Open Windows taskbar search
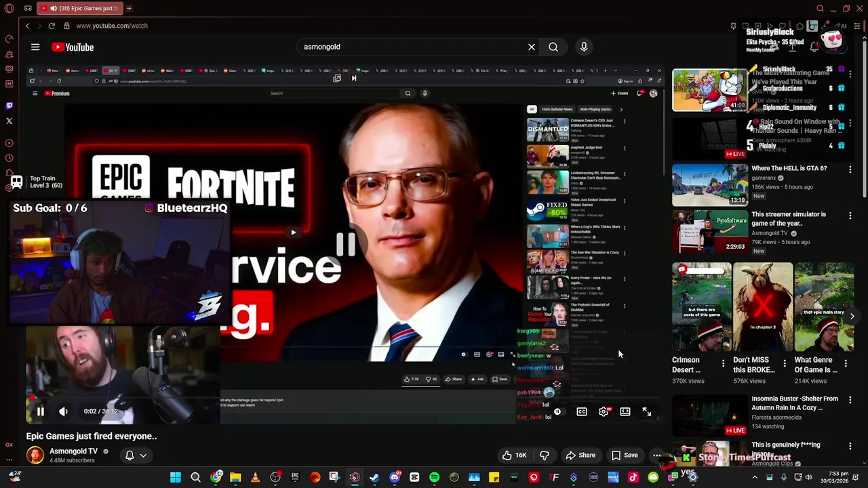Viewport: 868px width, 488px height. [x=195, y=477]
